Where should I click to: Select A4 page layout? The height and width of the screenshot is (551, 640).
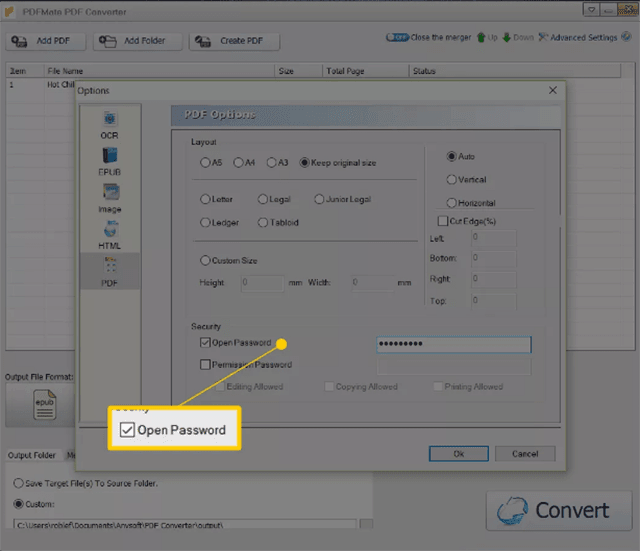pyautogui.click(x=244, y=162)
